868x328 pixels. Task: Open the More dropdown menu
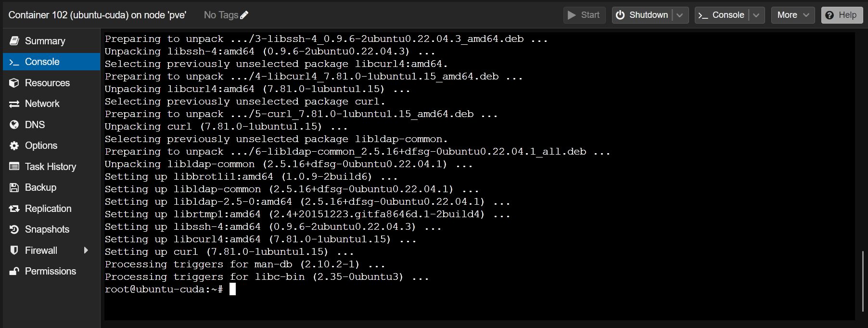click(x=793, y=15)
